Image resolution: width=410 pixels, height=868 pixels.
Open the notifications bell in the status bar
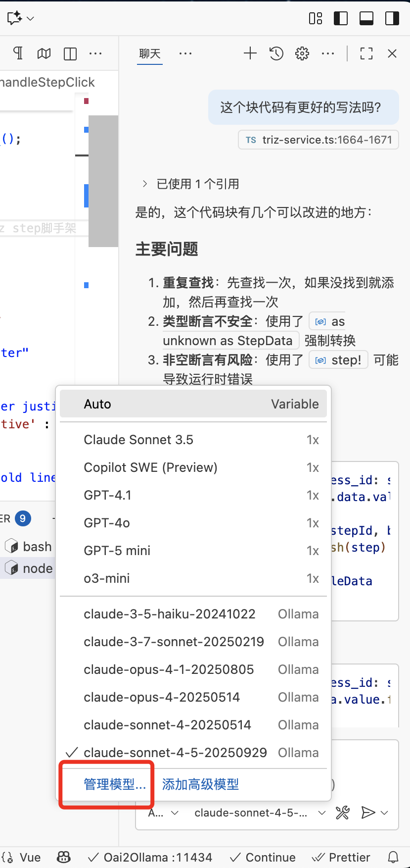click(x=393, y=857)
